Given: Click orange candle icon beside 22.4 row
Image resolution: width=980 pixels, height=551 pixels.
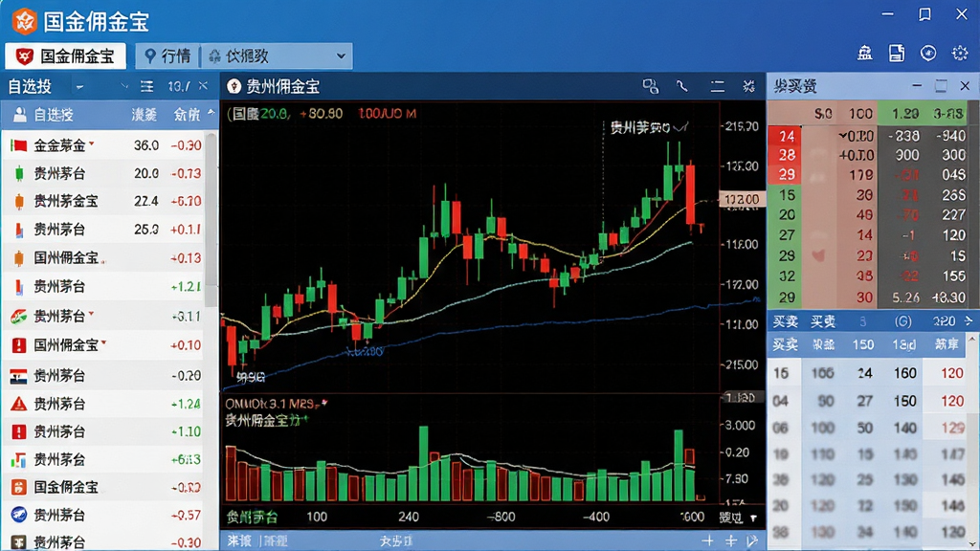Looking at the screenshot, I should click(19, 201).
